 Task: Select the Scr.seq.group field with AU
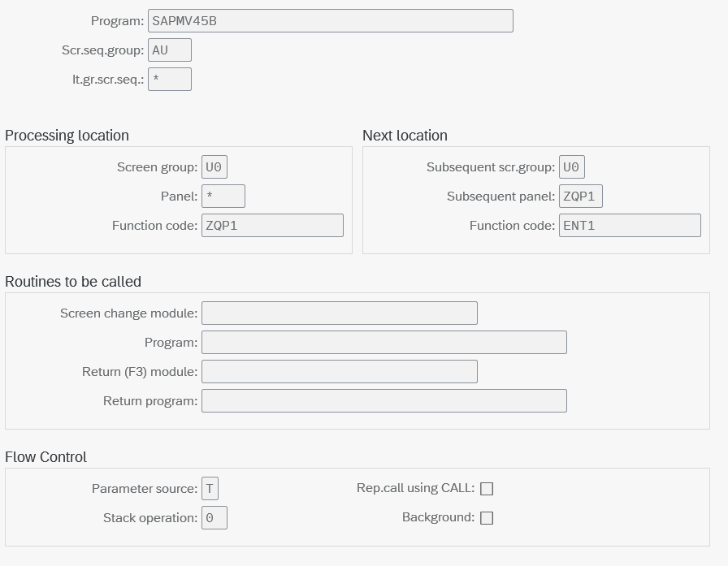[x=170, y=50]
